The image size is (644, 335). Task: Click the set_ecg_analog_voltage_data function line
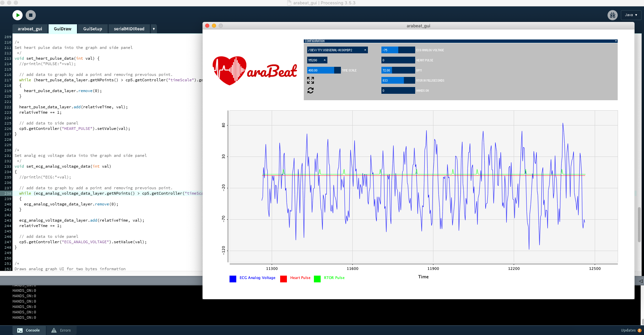tap(63, 166)
